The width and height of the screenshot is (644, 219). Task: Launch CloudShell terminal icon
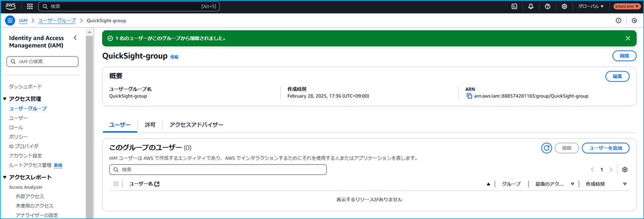pyautogui.click(x=514, y=7)
